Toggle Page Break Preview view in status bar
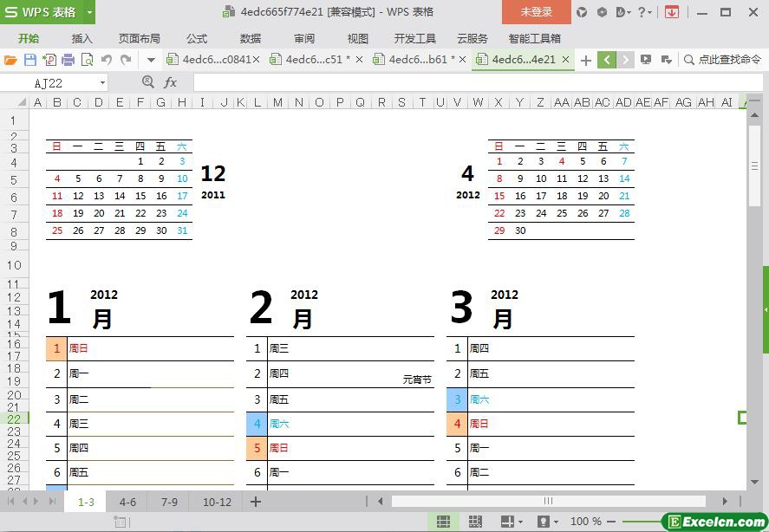Screen dimensions: 769x532 pos(475,522)
